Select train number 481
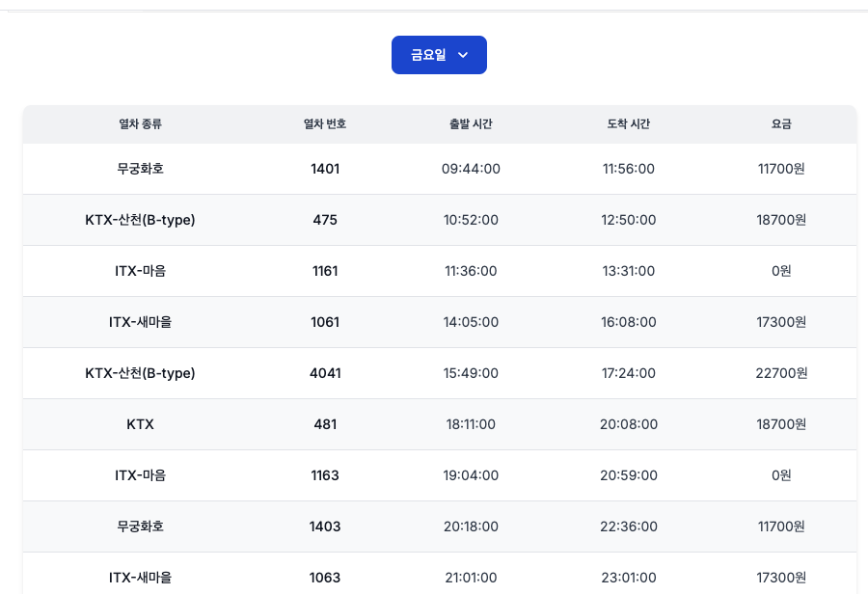Viewport: 868px width, 594px height. click(x=325, y=424)
